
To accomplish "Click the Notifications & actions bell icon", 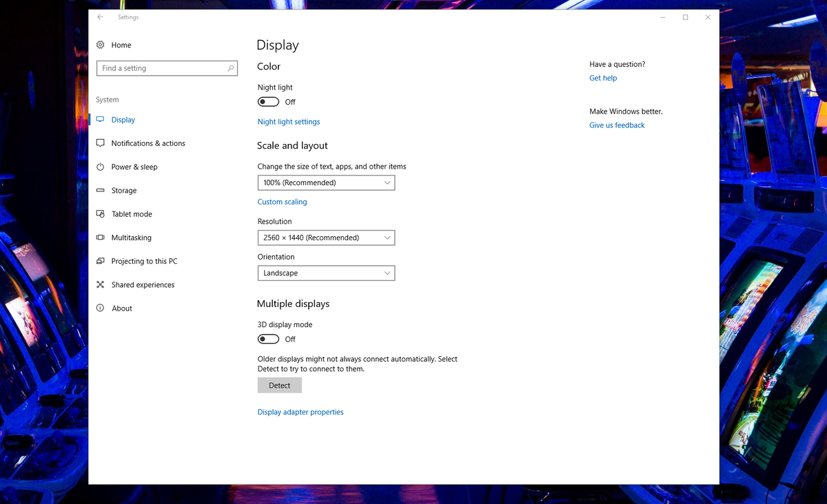I will coord(101,143).
